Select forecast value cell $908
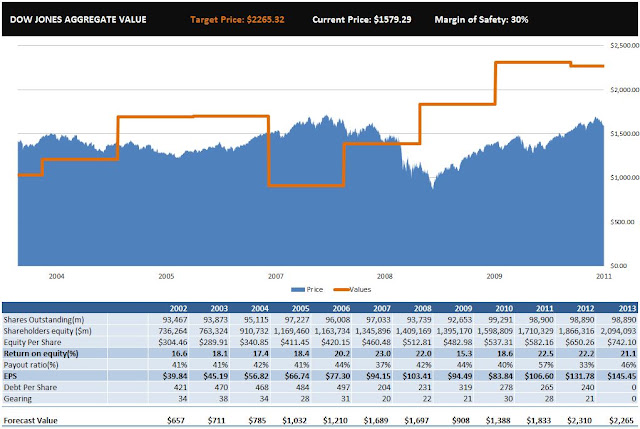This screenshot has width=640, height=429. point(462,420)
